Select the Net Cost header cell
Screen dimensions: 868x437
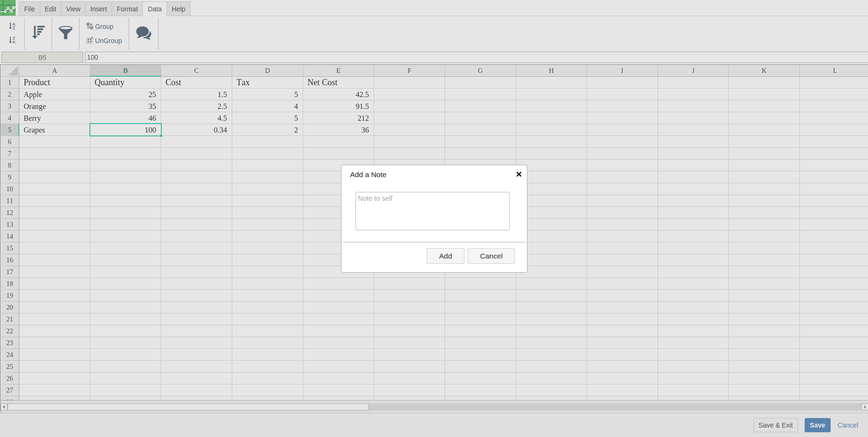click(x=338, y=82)
